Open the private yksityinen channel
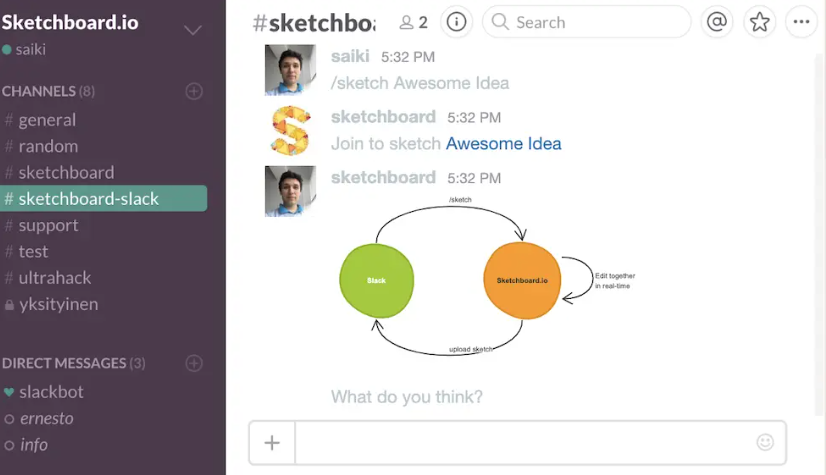 pyautogui.click(x=58, y=304)
